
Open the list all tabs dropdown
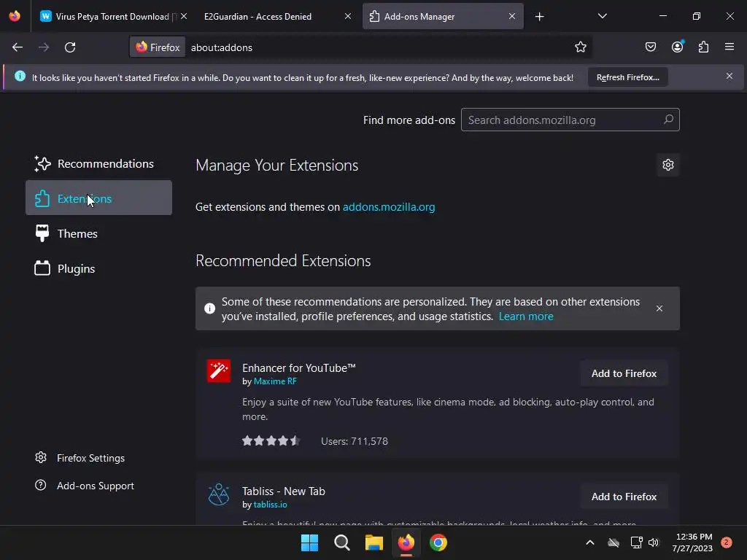tap(602, 16)
